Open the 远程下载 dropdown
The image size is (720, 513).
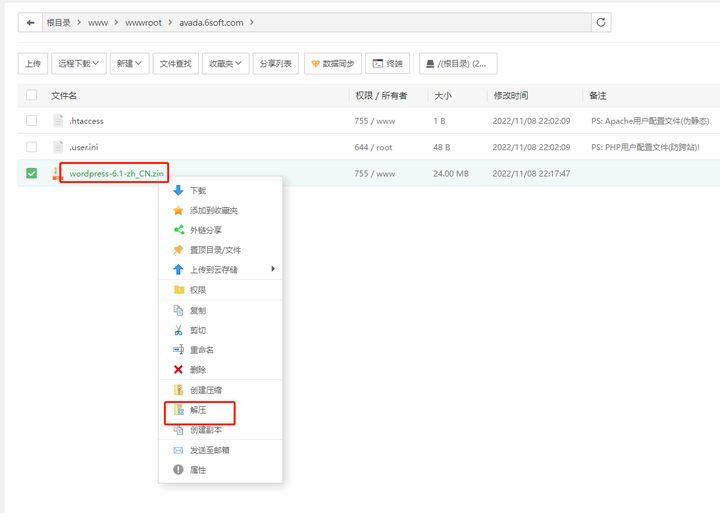click(79, 63)
